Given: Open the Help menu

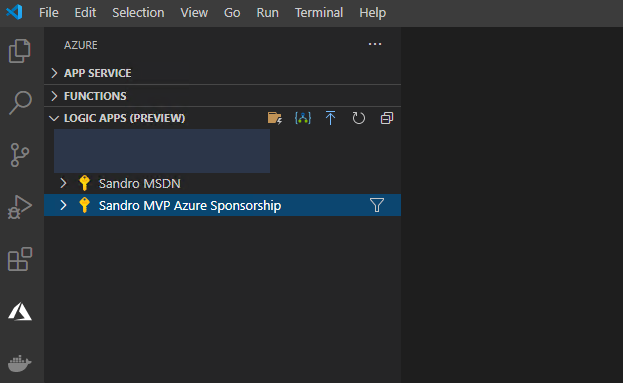Looking at the screenshot, I should (x=372, y=13).
